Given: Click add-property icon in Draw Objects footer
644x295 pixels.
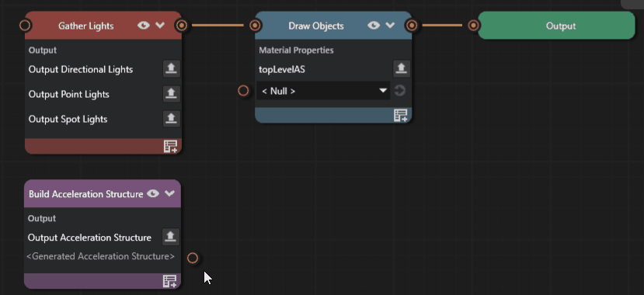Looking at the screenshot, I should point(400,116).
